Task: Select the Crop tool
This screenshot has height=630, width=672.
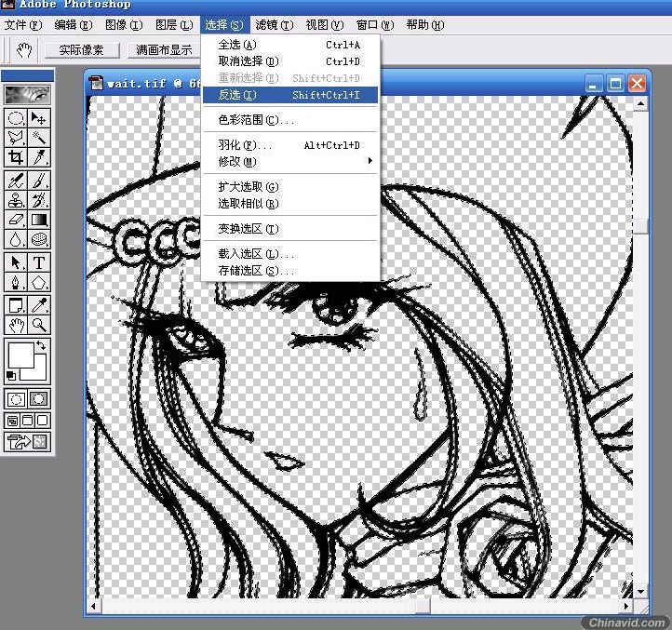Action: 16,157
